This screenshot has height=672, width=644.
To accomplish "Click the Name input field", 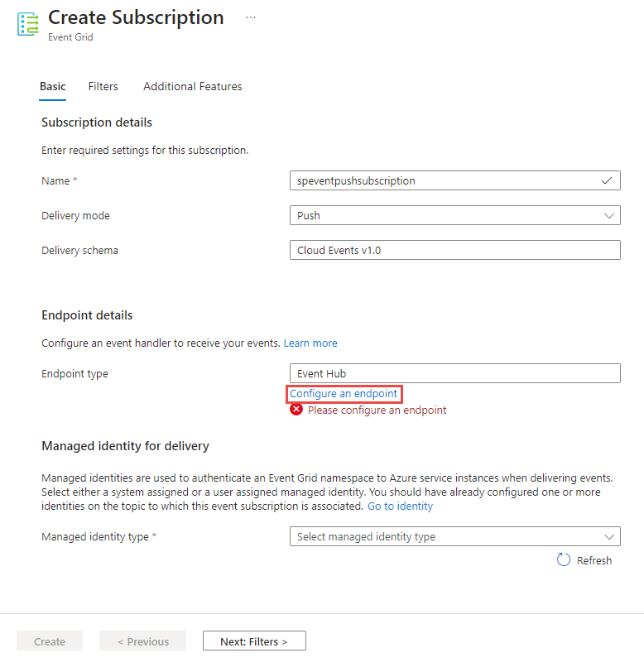I will (x=455, y=181).
